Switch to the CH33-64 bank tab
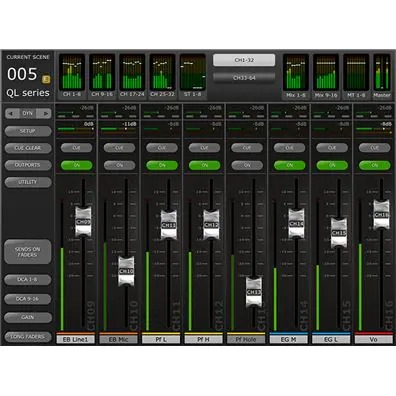Screen dimensions: 396x396 pos(244,78)
